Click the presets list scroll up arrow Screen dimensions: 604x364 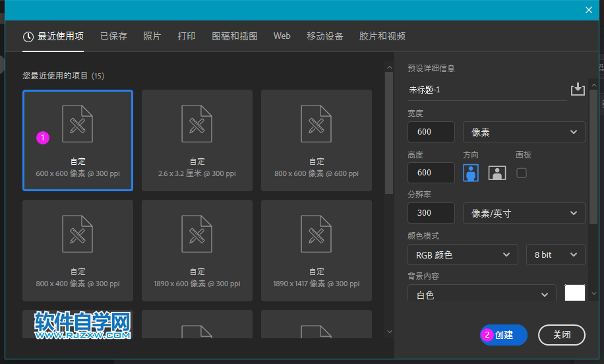point(390,67)
